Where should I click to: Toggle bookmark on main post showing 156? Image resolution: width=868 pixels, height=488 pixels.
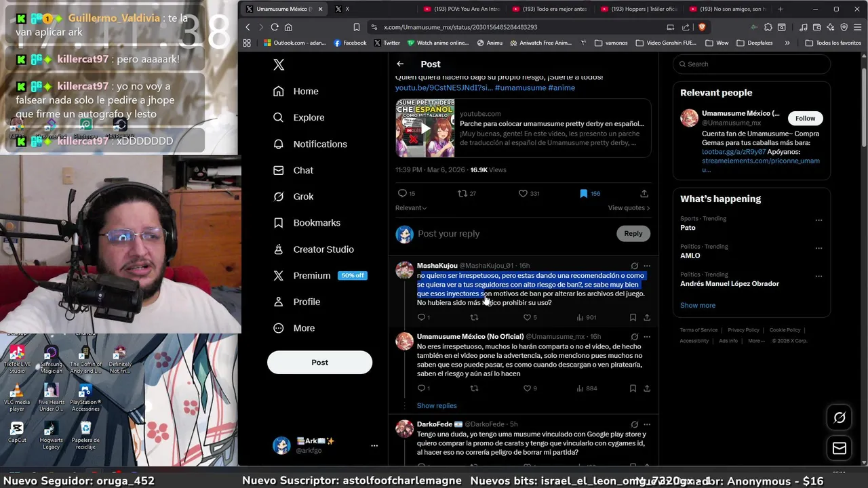[589, 193]
